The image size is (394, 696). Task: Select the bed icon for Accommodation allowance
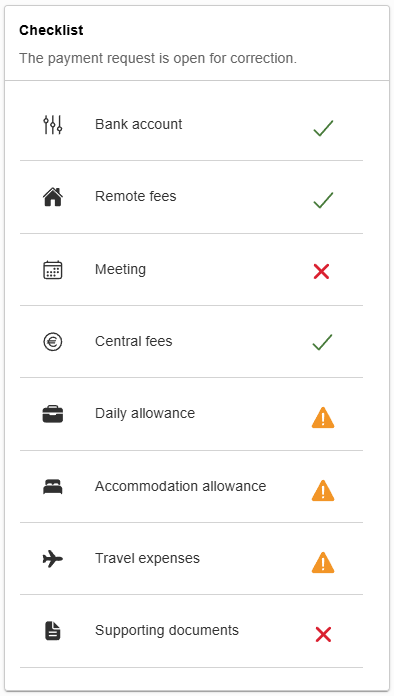tap(53, 486)
